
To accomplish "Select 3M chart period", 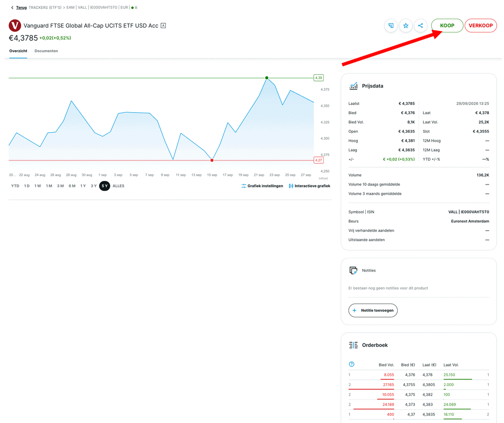I will point(61,186).
